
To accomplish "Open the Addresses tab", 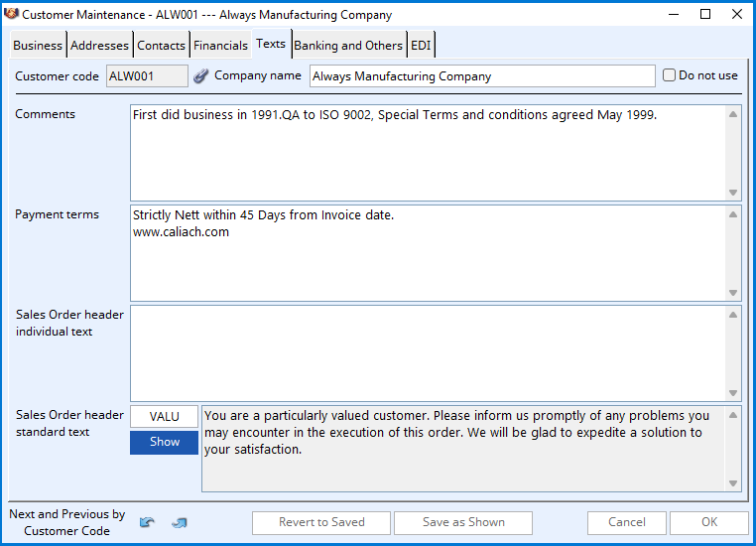I will [x=99, y=46].
